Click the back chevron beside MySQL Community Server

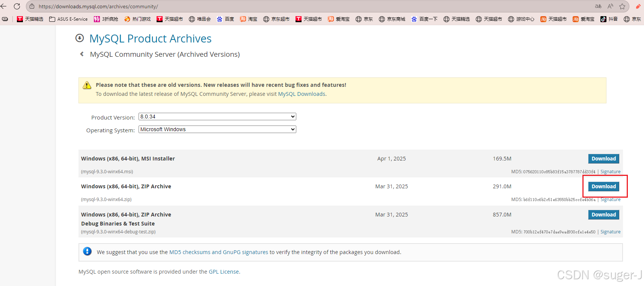coord(82,54)
